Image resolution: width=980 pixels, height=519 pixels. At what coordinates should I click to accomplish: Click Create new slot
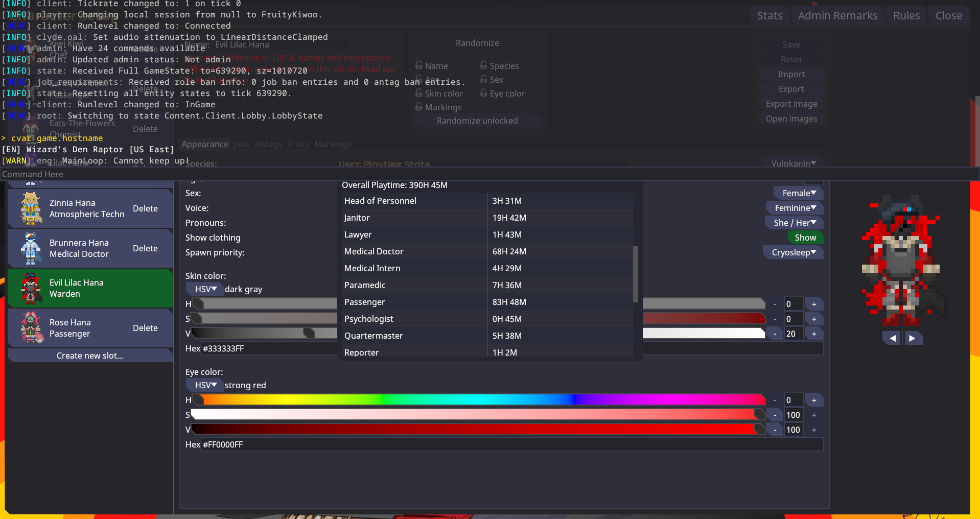(x=90, y=356)
